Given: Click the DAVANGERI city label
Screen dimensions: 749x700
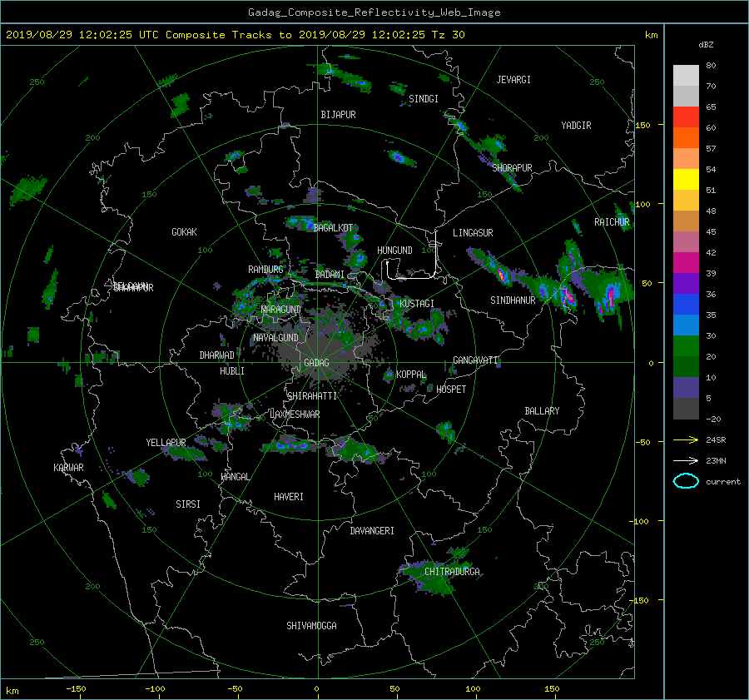Looking at the screenshot, I should (x=372, y=531).
